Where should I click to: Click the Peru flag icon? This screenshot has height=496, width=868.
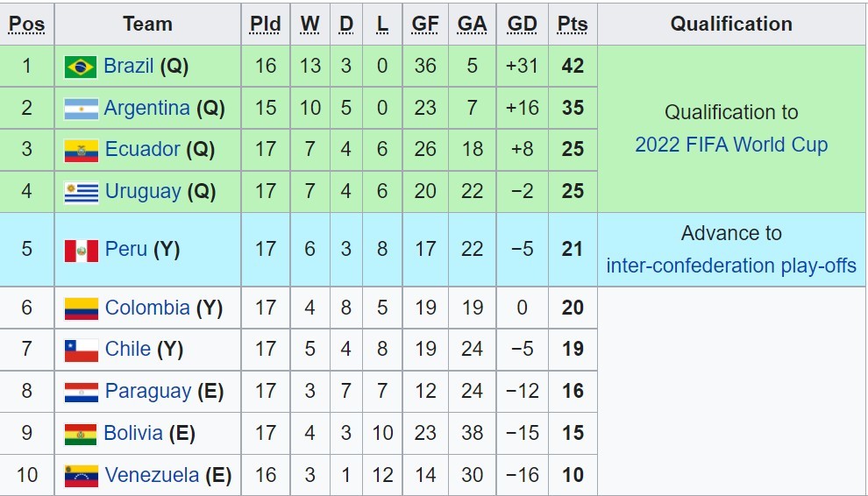(81, 250)
